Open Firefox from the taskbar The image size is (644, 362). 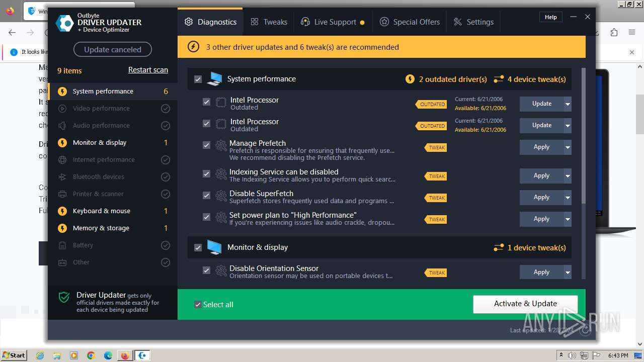(x=125, y=355)
